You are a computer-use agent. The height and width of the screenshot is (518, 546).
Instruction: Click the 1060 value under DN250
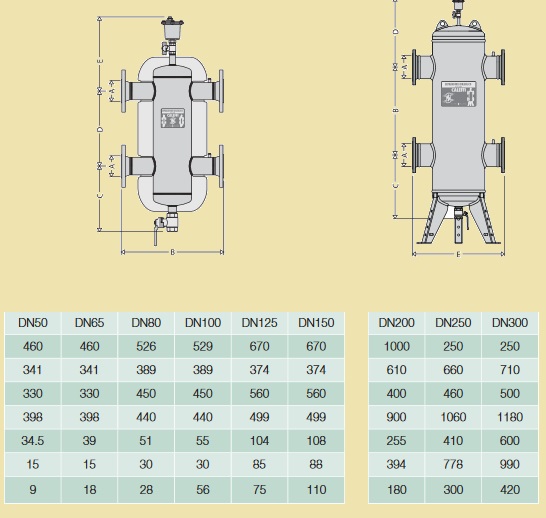click(453, 417)
